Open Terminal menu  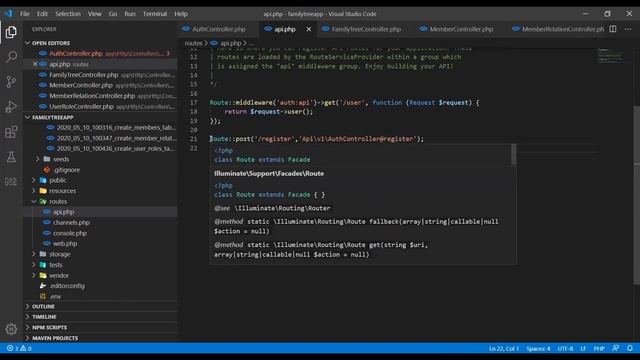[155, 13]
